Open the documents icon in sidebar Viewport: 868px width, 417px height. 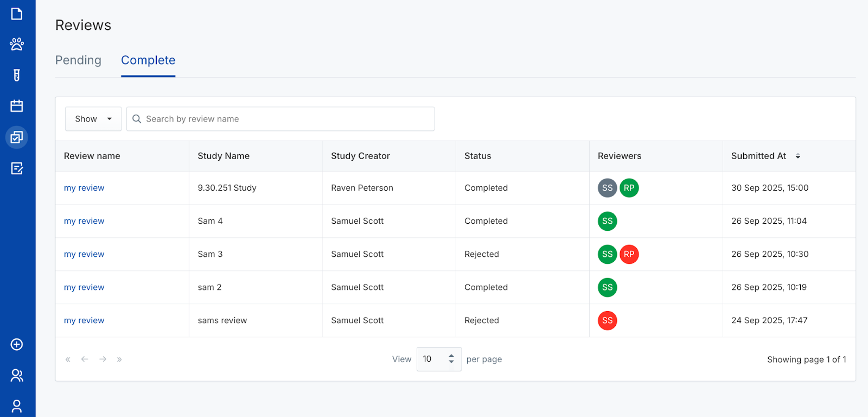(x=17, y=14)
